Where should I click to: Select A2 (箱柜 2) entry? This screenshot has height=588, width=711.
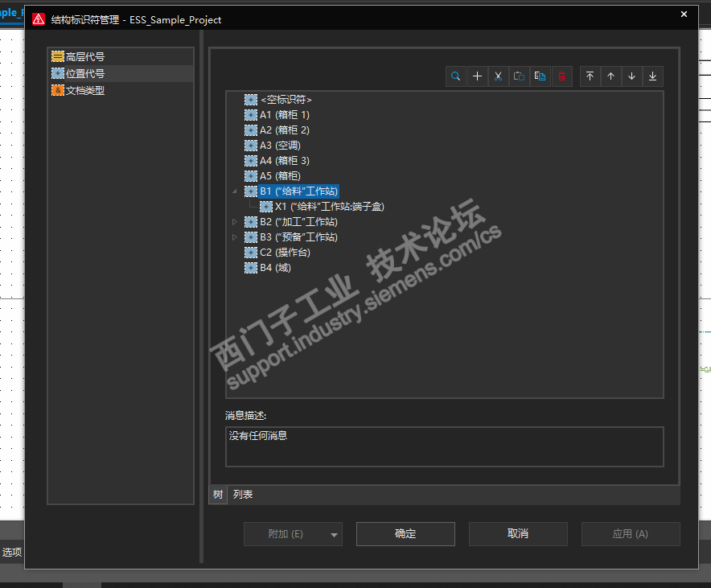click(284, 130)
